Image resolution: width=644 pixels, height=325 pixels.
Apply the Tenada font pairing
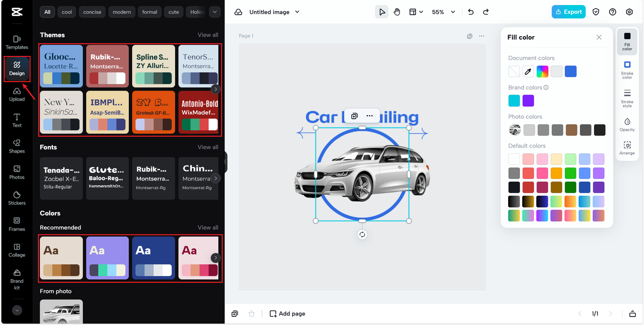tap(61, 179)
